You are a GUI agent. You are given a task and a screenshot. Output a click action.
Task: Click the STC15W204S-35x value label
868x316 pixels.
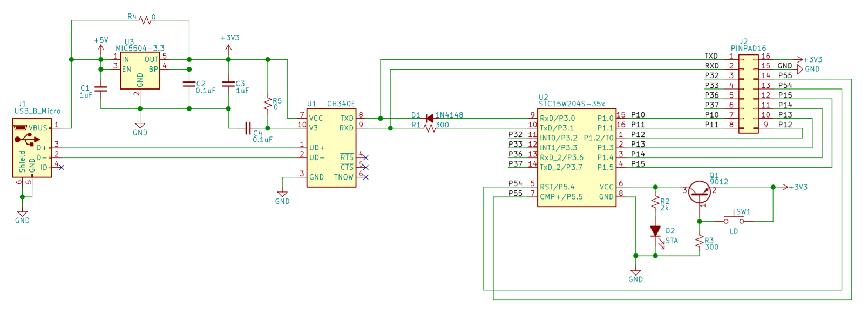[x=572, y=104]
